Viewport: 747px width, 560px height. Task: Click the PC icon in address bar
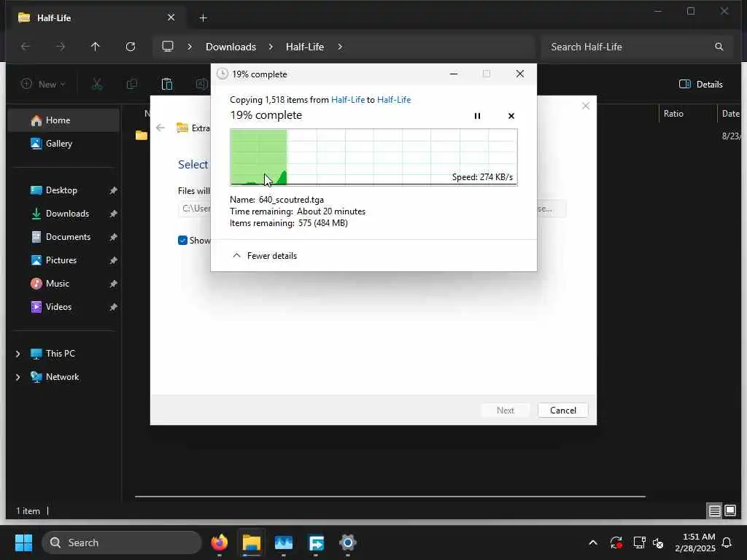pyautogui.click(x=168, y=47)
